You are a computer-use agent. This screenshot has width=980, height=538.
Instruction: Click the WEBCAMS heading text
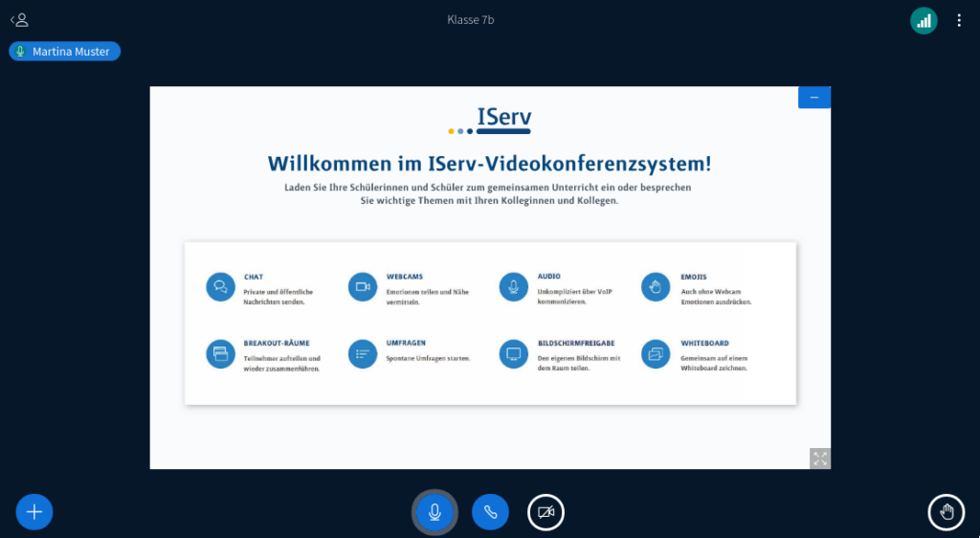click(x=405, y=277)
